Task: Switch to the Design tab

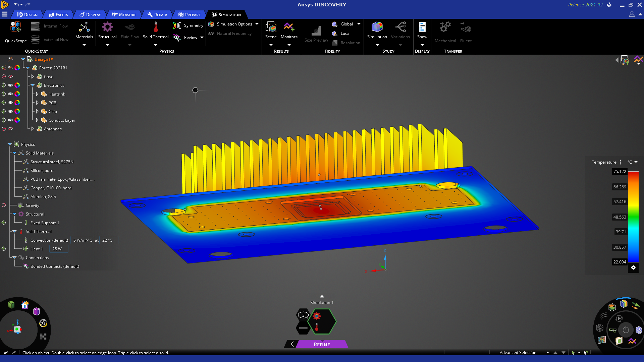Action: [28, 15]
